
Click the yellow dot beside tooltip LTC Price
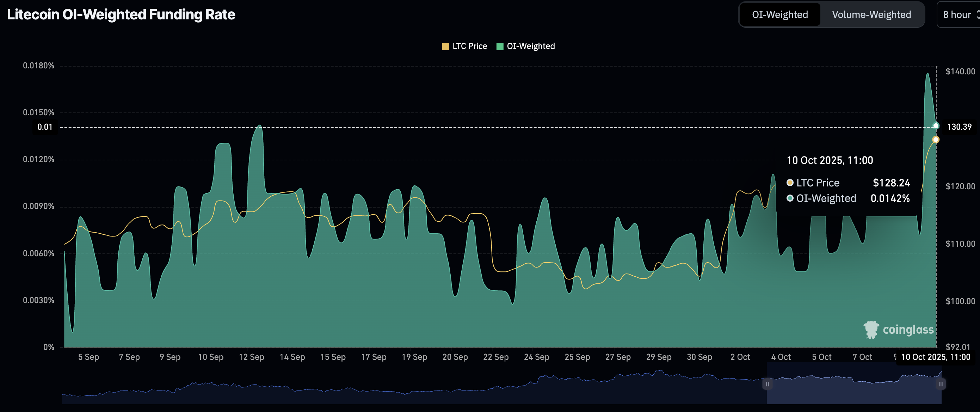tap(790, 183)
